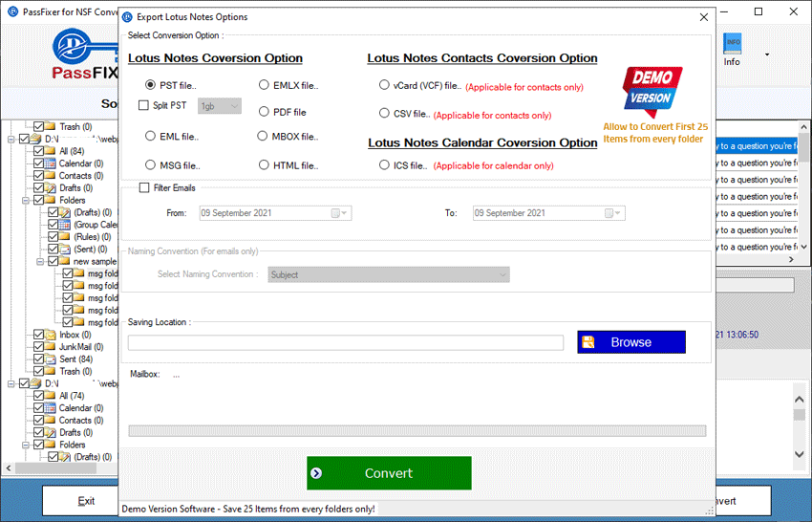Screen dimensions: 812x522
Task: Close the Export Lotus Notes Options dialog
Action: tap(704, 17)
